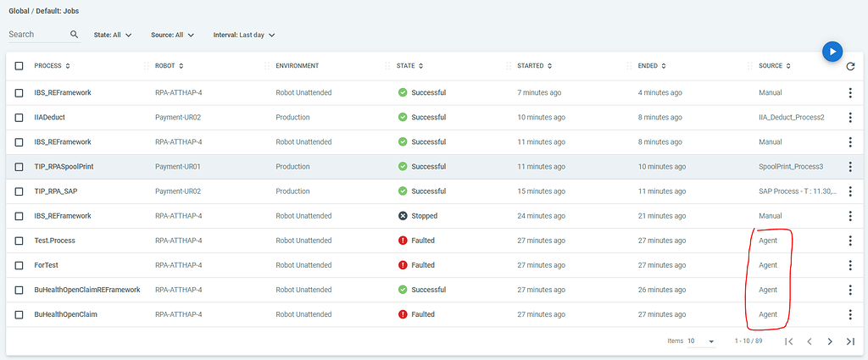The width and height of the screenshot is (868, 360).
Task: Click into the Search input field
Action: tap(36, 35)
